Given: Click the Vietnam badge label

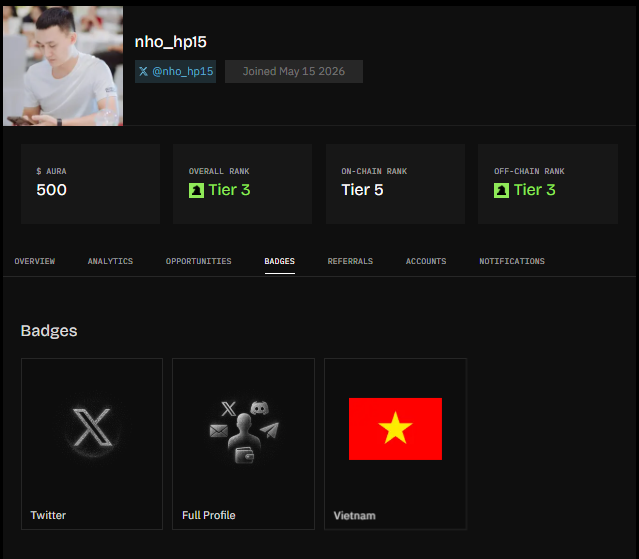Looking at the screenshot, I should coord(355,516).
